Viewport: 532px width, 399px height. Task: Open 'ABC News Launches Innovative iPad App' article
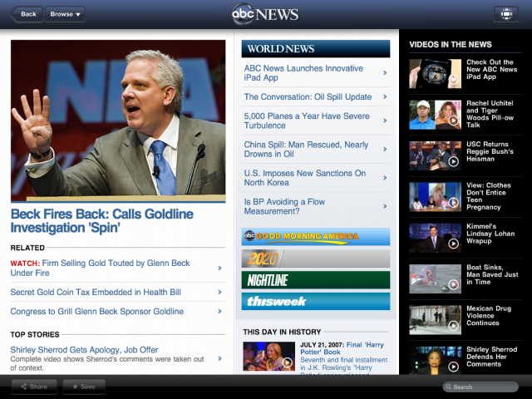tap(303, 73)
